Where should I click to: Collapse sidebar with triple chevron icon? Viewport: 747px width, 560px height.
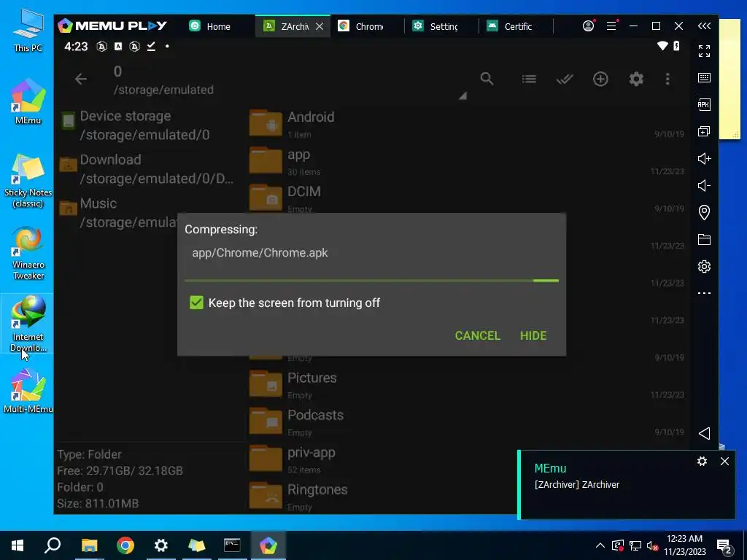pos(704,26)
